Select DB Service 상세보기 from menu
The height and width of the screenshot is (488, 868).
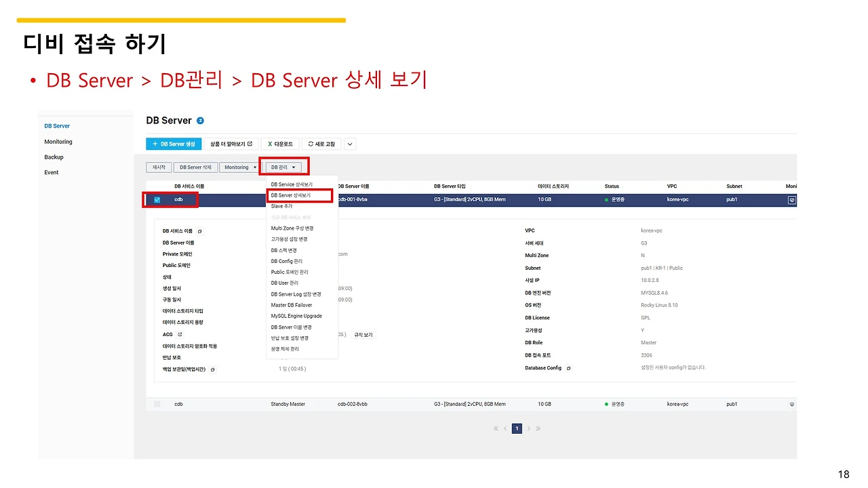point(292,184)
